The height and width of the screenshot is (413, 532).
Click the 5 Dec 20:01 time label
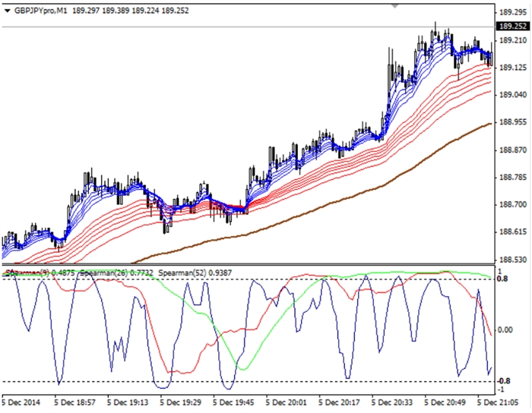(289, 400)
